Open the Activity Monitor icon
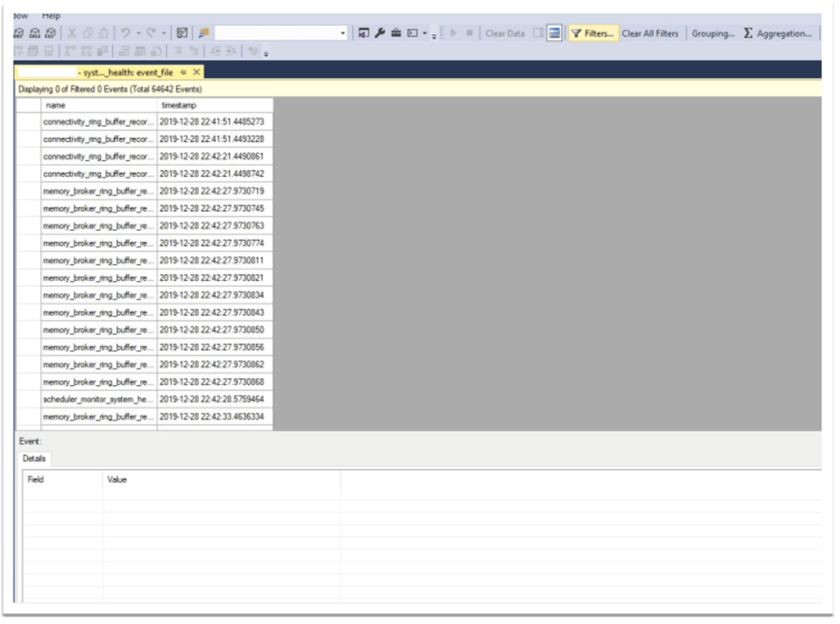The width and height of the screenshot is (840, 624). click(182, 33)
